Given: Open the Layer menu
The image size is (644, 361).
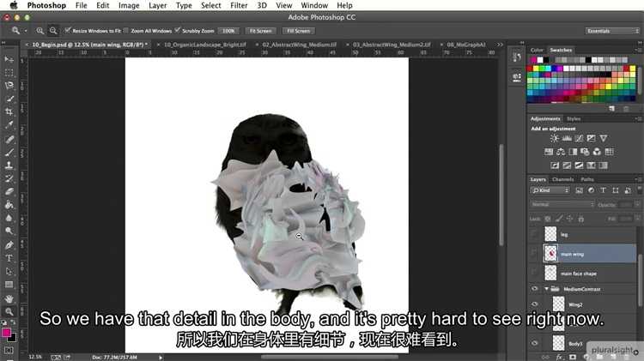Looking at the screenshot, I should [x=158, y=5].
